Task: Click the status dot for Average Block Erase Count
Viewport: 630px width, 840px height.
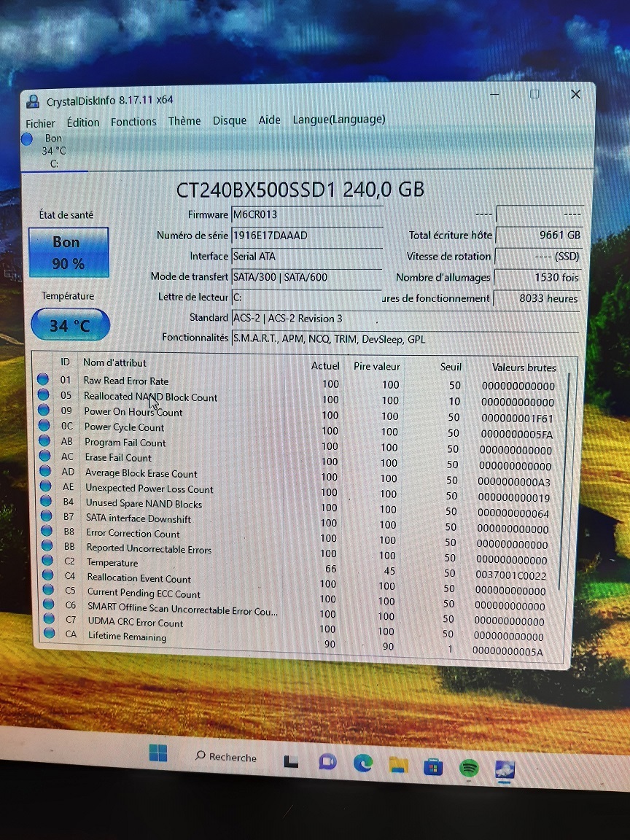Action: (x=45, y=471)
